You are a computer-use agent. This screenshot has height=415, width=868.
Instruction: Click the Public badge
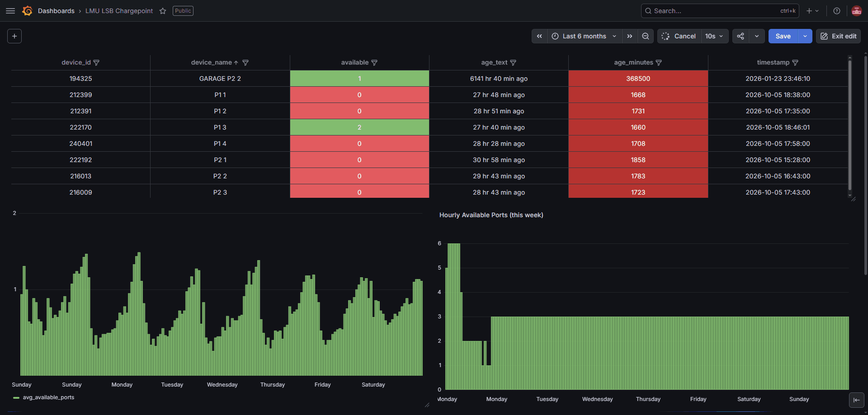pyautogui.click(x=183, y=11)
